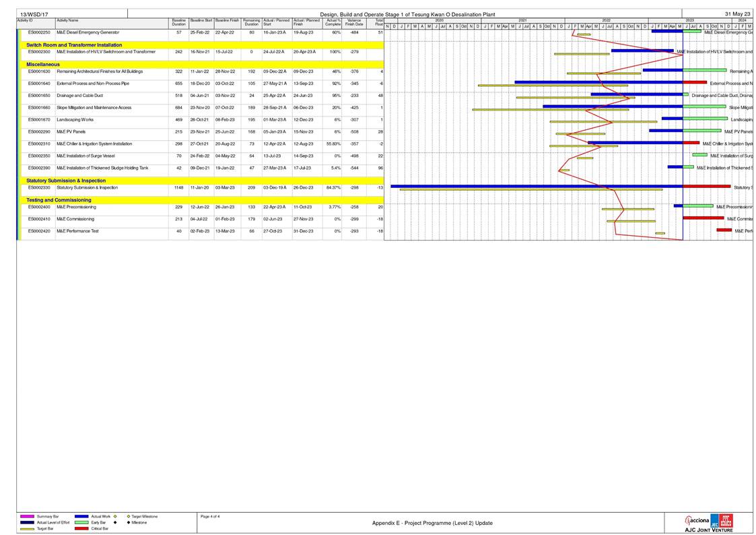Click the magenta Summary Bar legend swatch
This screenshot has height=535, width=756.
point(28,516)
